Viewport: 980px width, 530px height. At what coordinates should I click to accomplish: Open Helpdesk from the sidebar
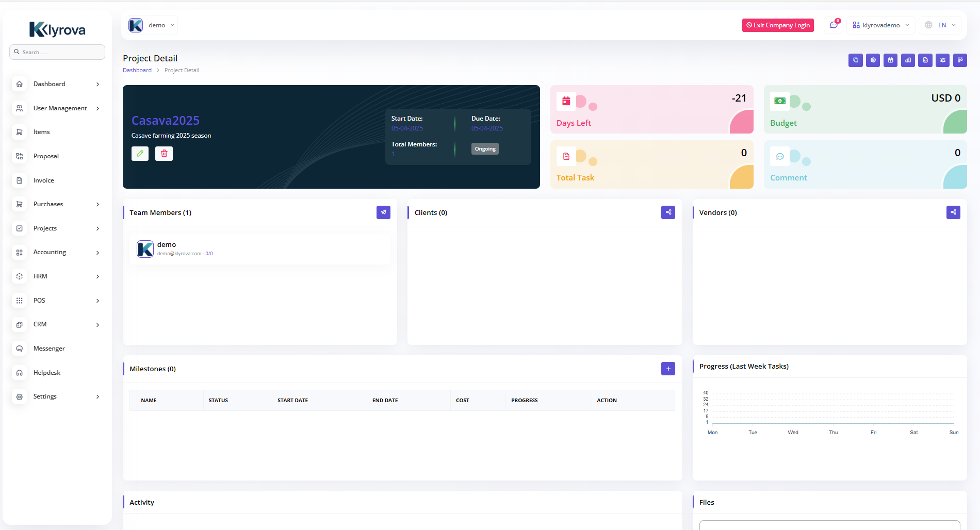pyautogui.click(x=47, y=373)
